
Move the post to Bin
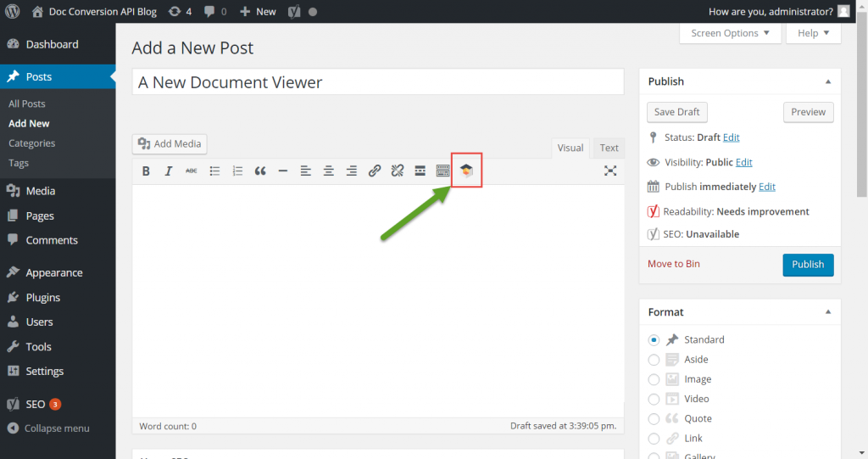pos(674,264)
